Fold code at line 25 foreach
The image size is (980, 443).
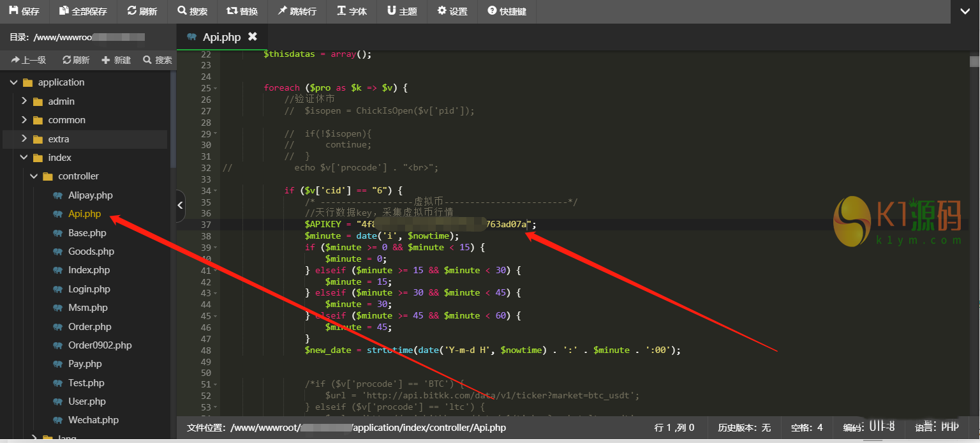215,88
